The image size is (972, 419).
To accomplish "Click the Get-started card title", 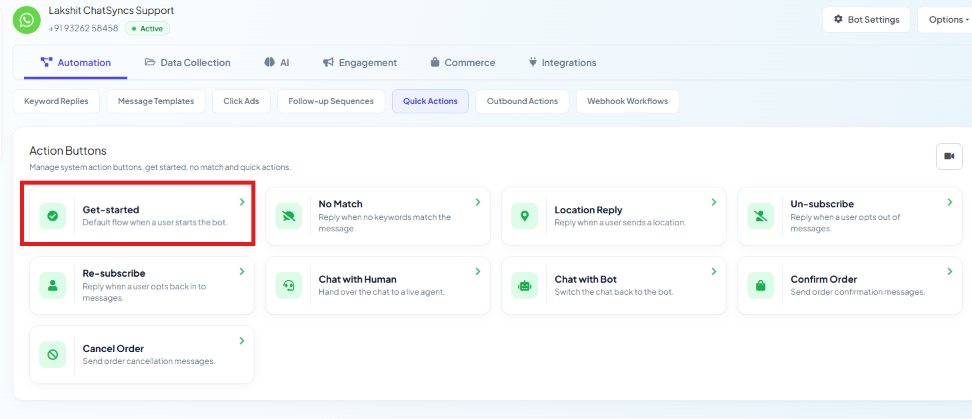I will pos(111,210).
